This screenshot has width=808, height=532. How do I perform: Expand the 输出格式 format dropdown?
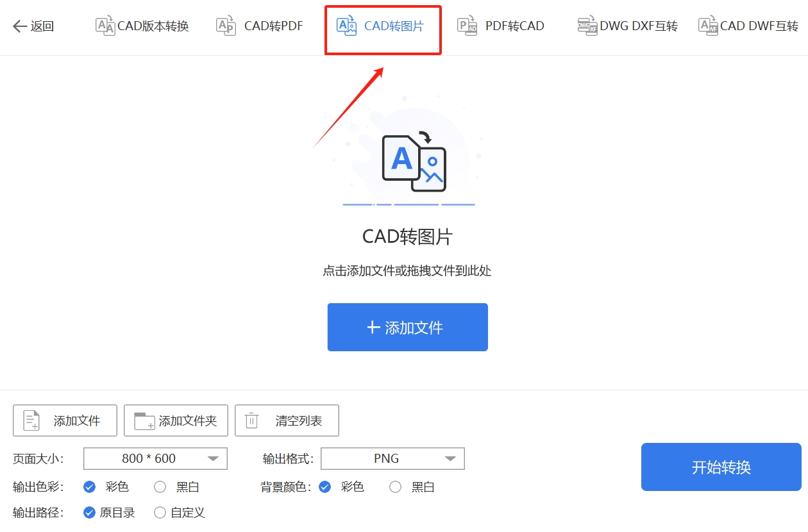click(x=392, y=458)
